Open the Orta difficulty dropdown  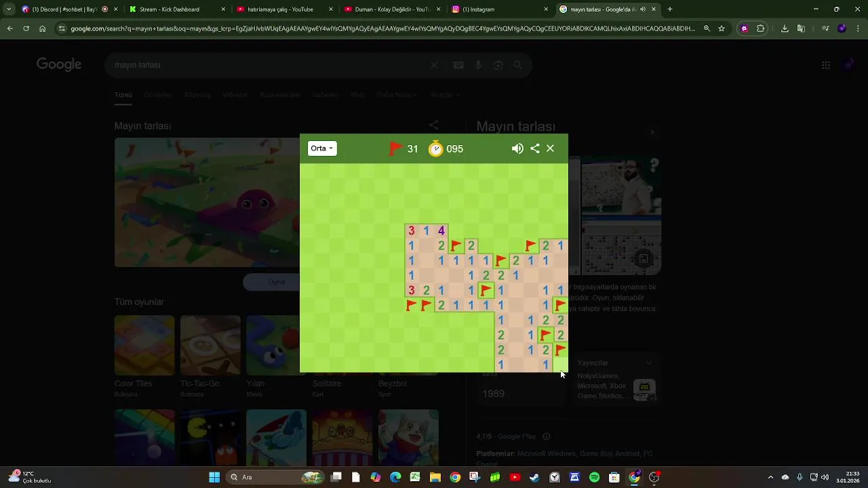tap(322, 148)
